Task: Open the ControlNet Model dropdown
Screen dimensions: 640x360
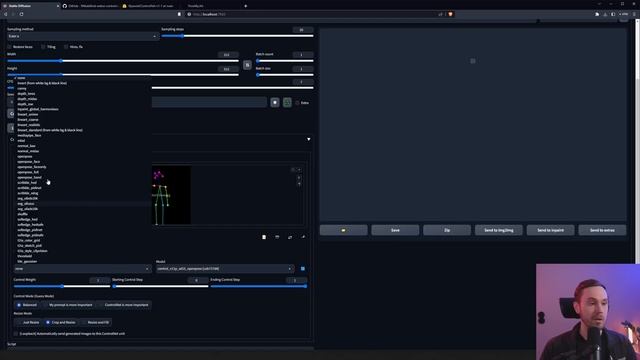Action: tap(225, 269)
